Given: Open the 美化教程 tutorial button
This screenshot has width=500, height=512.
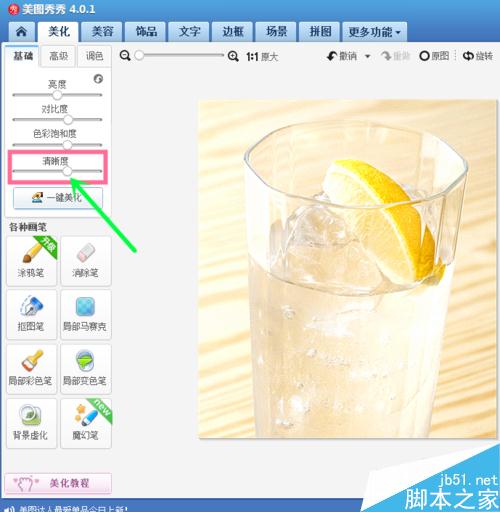Looking at the screenshot, I should tap(58, 483).
